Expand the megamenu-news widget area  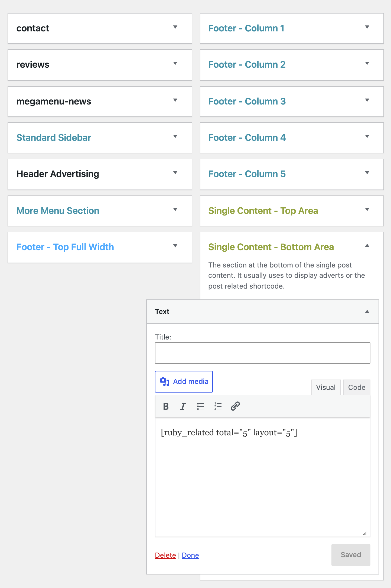175,100
